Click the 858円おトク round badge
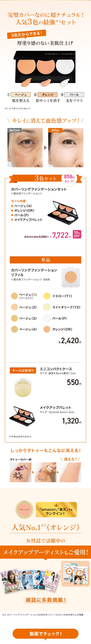Screen dimensions: 91x644 [69, 178]
